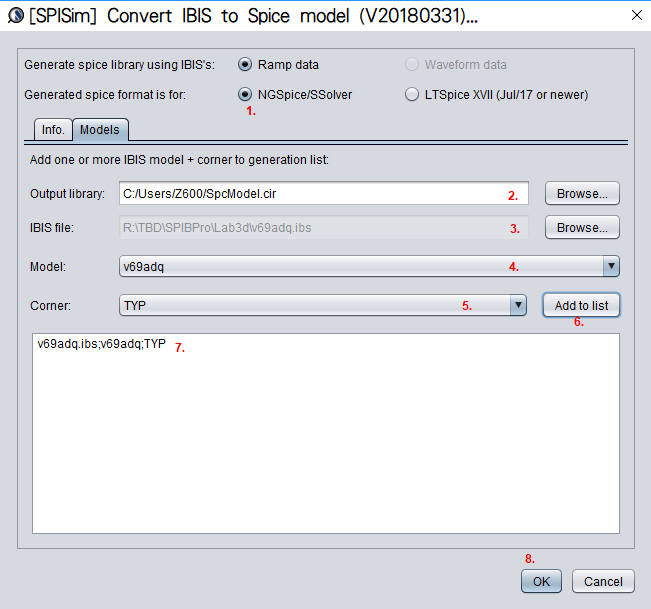Choose LTSpice XVII spice format
Viewport: 651px width, 609px height.
click(x=412, y=95)
